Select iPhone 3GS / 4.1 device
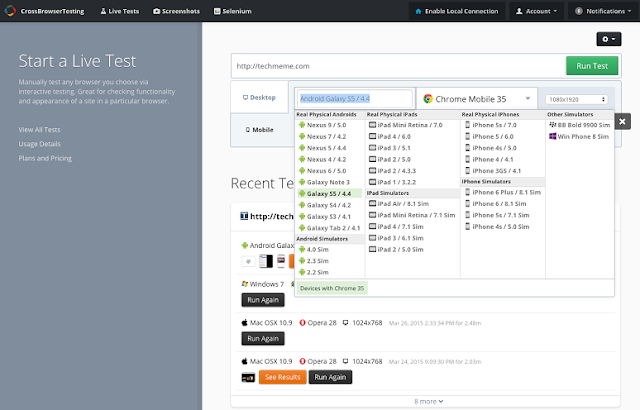This screenshot has width=640, height=410. tap(493, 171)
